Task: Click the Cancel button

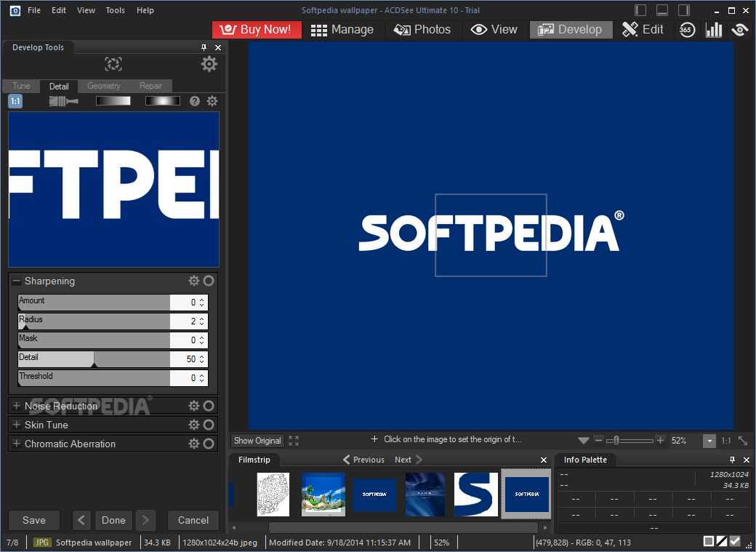Action: [193, 520]
